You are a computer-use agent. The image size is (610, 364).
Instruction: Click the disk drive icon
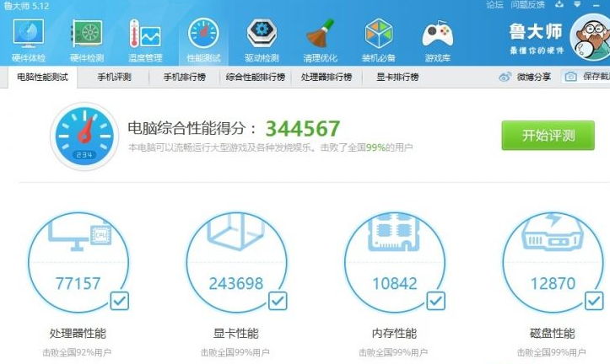[x=552, y=232]
